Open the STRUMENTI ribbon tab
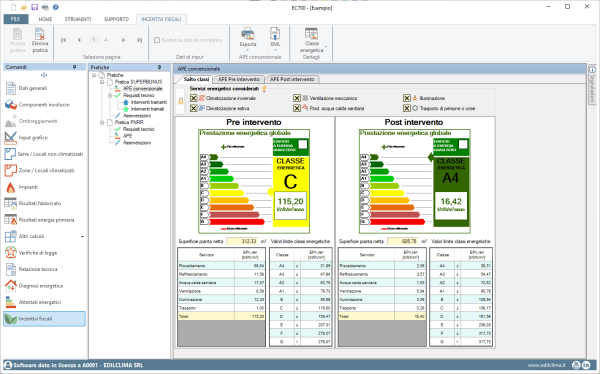The image size is (600, 374). coord(78,19)
